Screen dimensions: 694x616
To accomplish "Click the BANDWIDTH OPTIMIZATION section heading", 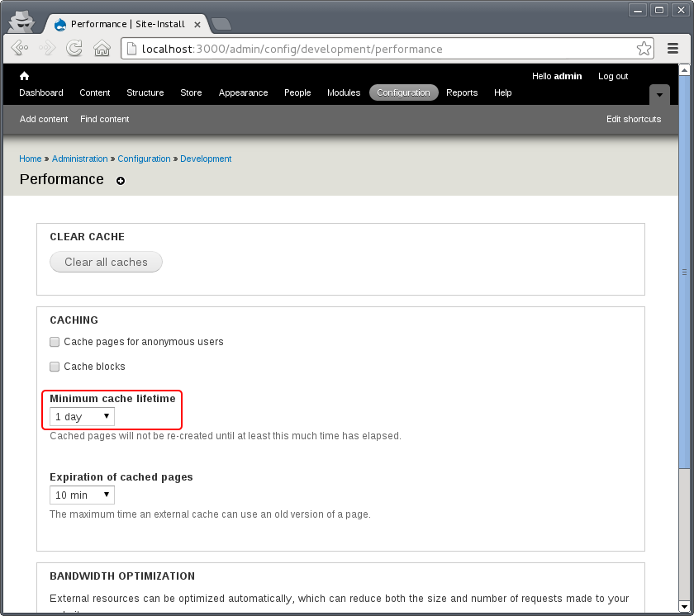I will (122, 576).
